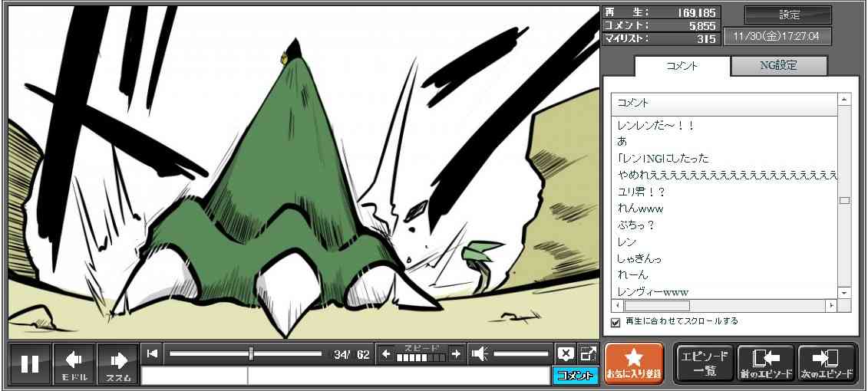Image resolution: width=868 pixels, height=391 pixels.
Task: Select the コメント tab
Action: [x=682, y=66]
